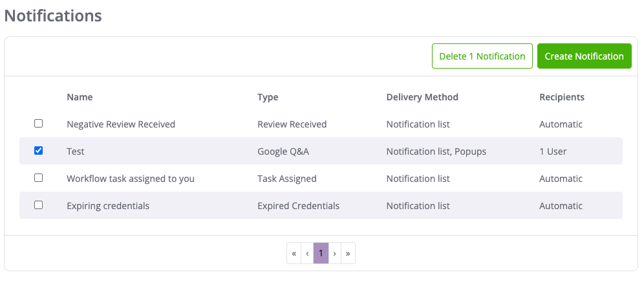Click the Recipients column header
The width and height of the screenshot is (644, 290).
click(x=561, y=97)
